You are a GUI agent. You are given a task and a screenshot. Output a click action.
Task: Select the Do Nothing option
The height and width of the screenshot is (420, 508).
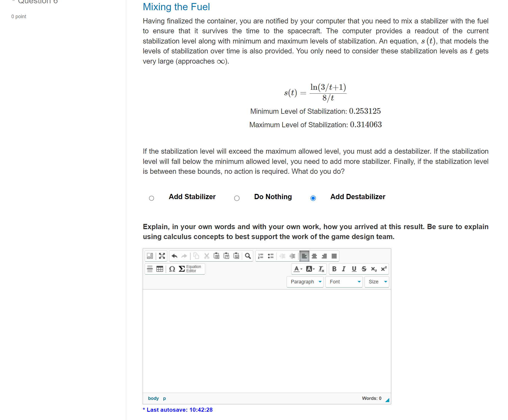click(237, 198)
